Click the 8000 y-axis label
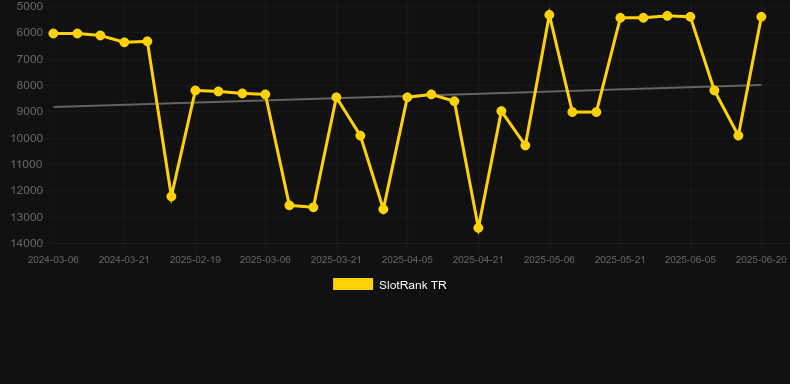Screen dimensions: 790x384 tap(30, 85)
